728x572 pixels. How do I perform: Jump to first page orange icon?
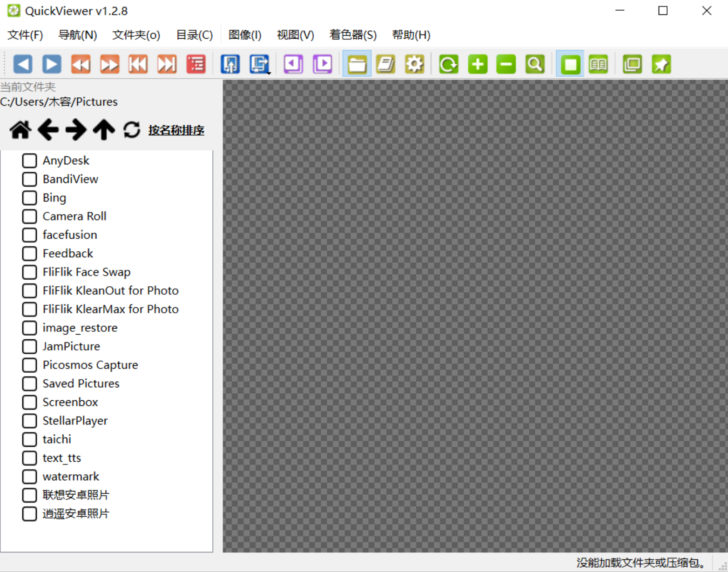pos(138,64)
